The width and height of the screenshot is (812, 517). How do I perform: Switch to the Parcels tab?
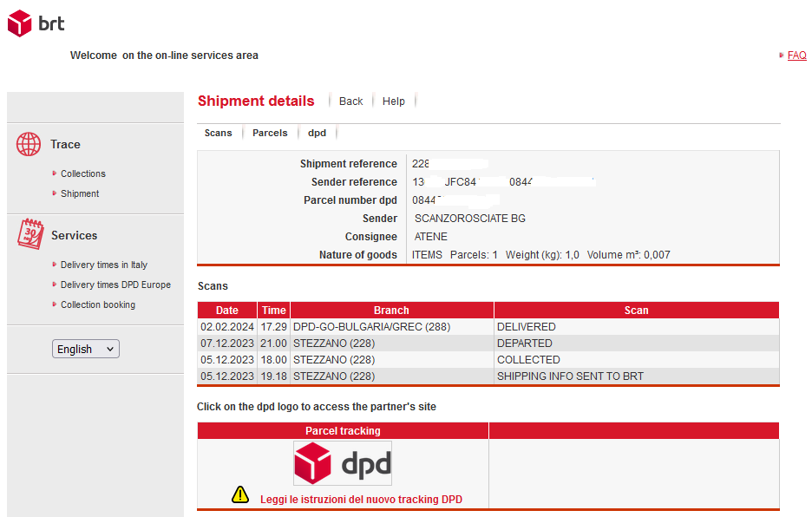click(x=270, y=133)
